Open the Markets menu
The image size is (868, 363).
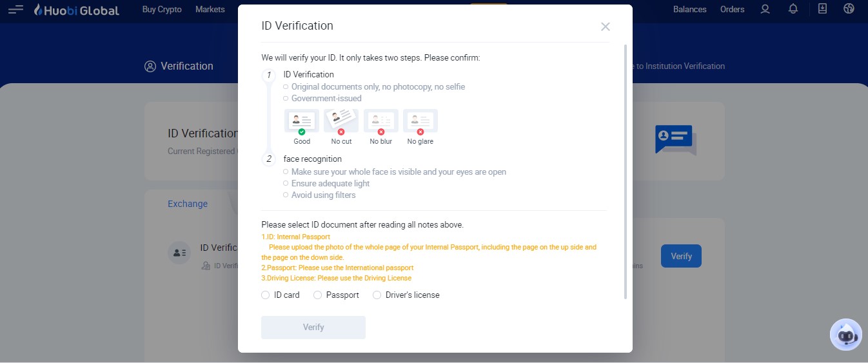(210, 10)
